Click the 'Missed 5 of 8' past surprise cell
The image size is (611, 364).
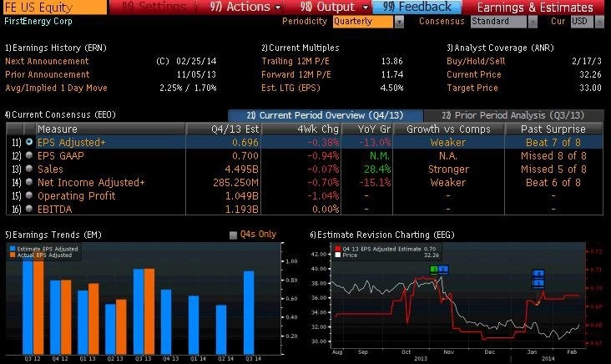coord(553,169)
